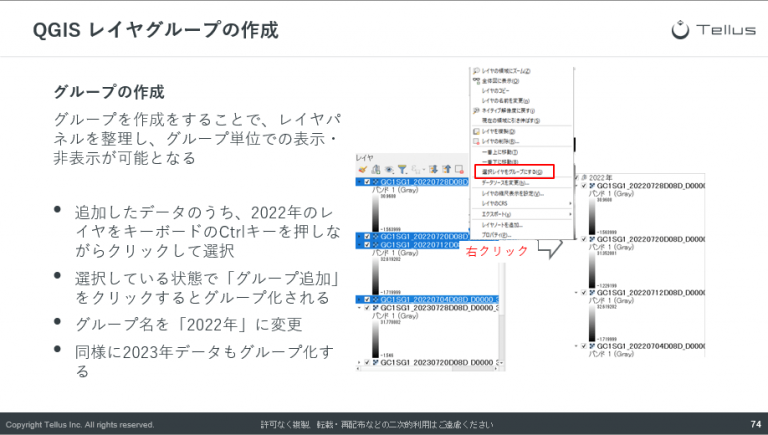The width and height of the screenshot is (768, 435).
Task: Open layer styling panel brush icon
Action: [x=362, y=169]
